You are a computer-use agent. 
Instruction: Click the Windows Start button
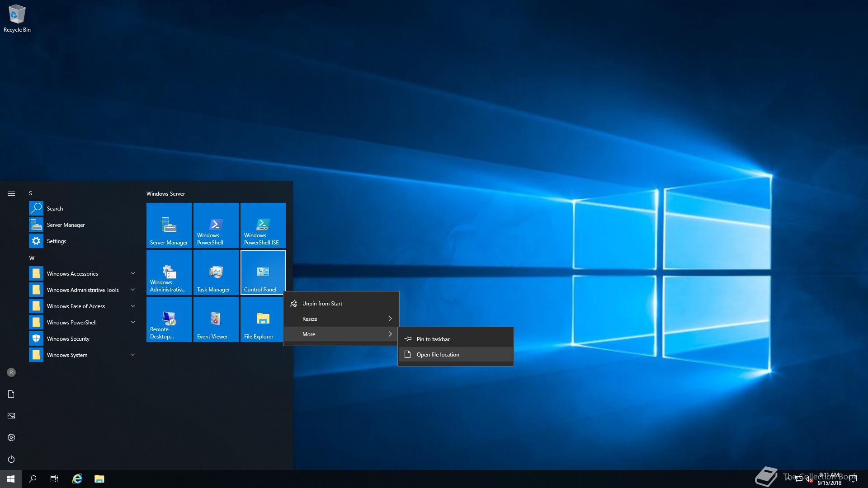point(11,479)
